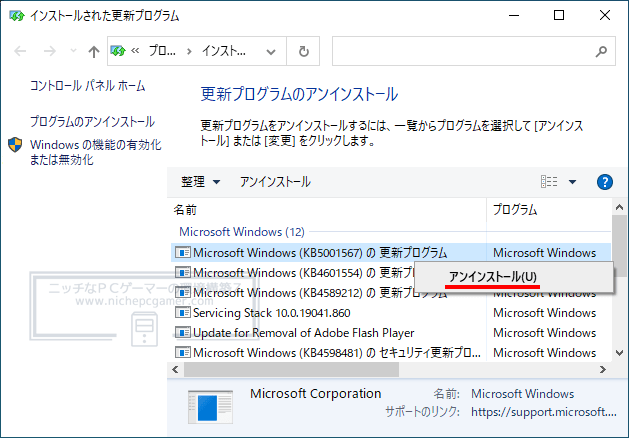Click the horizontal scrollbar right arrow
This screenshot has width=629, height=438.
click(x=603, y=369)
